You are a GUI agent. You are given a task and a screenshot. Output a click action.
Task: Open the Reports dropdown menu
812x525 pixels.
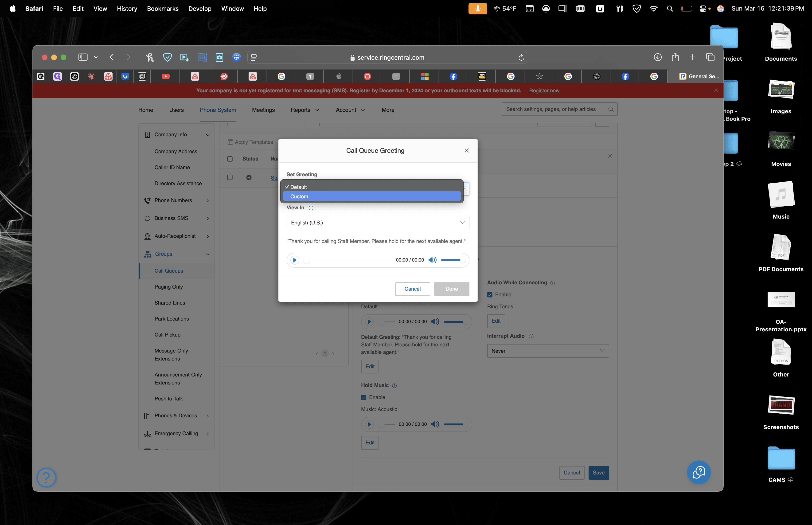(305, 110)
